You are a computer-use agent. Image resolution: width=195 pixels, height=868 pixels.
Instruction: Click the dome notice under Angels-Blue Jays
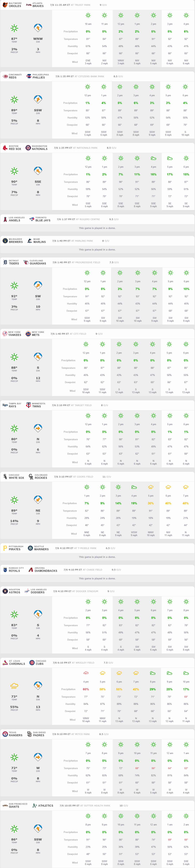[97, 228]
